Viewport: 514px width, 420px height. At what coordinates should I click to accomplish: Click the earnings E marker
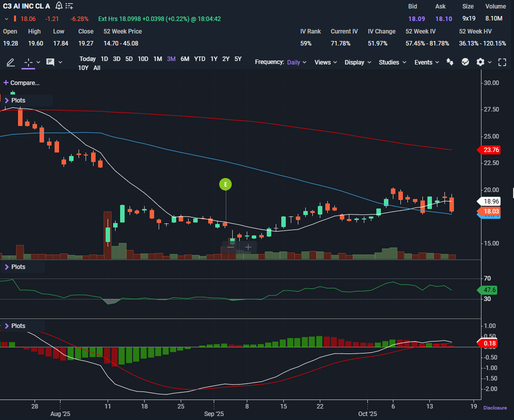coord(226,184)
